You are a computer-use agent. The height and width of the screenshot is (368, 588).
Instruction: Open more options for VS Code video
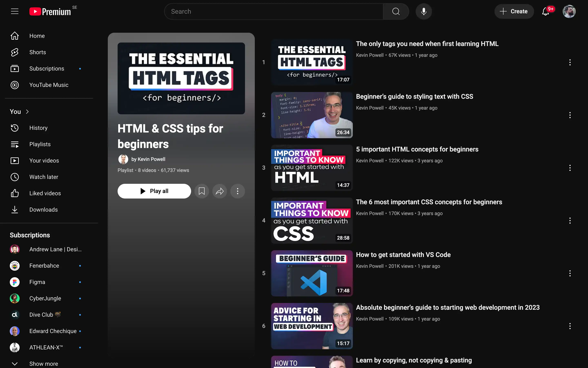(570, 273)
